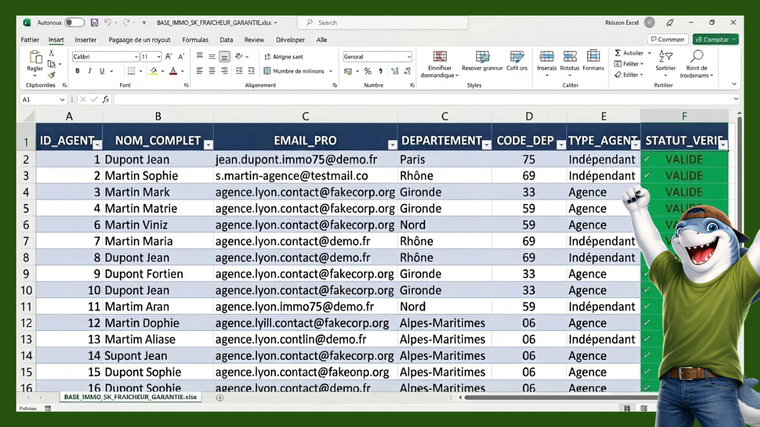Click the Commerr comments button

click(x=667, y=40)
